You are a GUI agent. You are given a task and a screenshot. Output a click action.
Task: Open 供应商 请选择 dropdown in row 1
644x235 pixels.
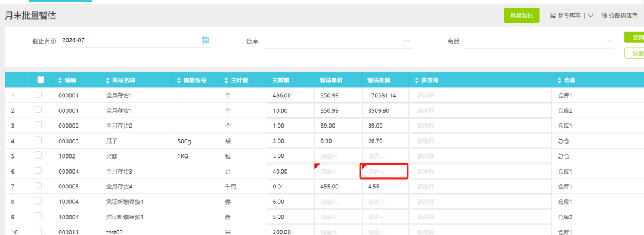(481, 95)
